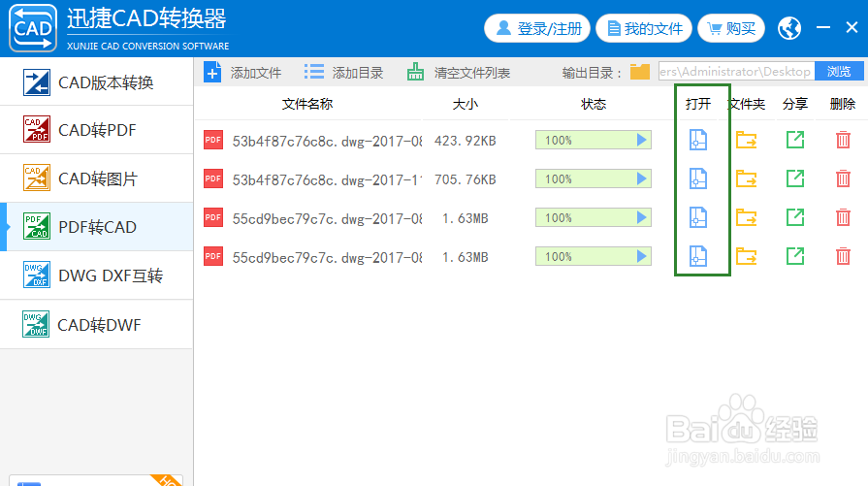Viewport: 868px width, 486px height.
Task: Share the 705.76KB file
Action: point(795,178)
